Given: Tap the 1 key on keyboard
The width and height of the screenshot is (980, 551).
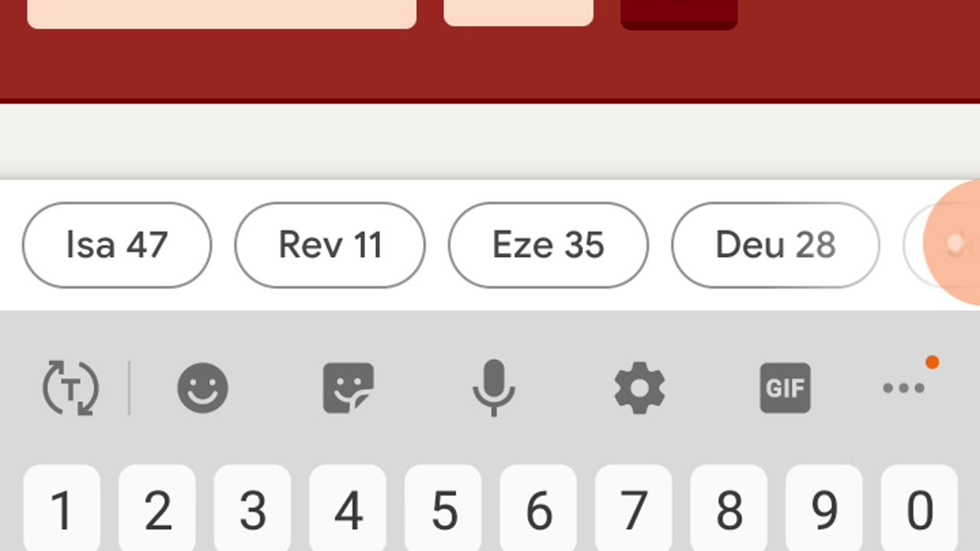Looking at the screenshot, I should (61, 508).
